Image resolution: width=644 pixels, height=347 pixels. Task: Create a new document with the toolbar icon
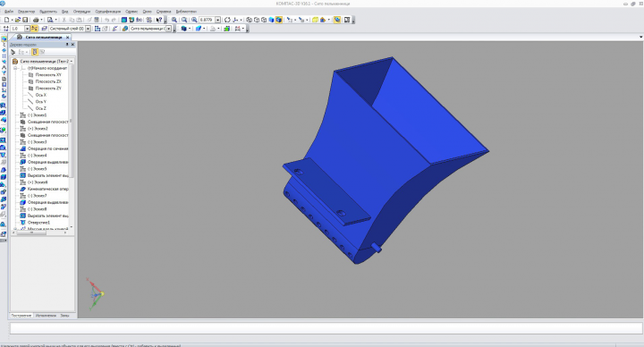click(6, 20)
